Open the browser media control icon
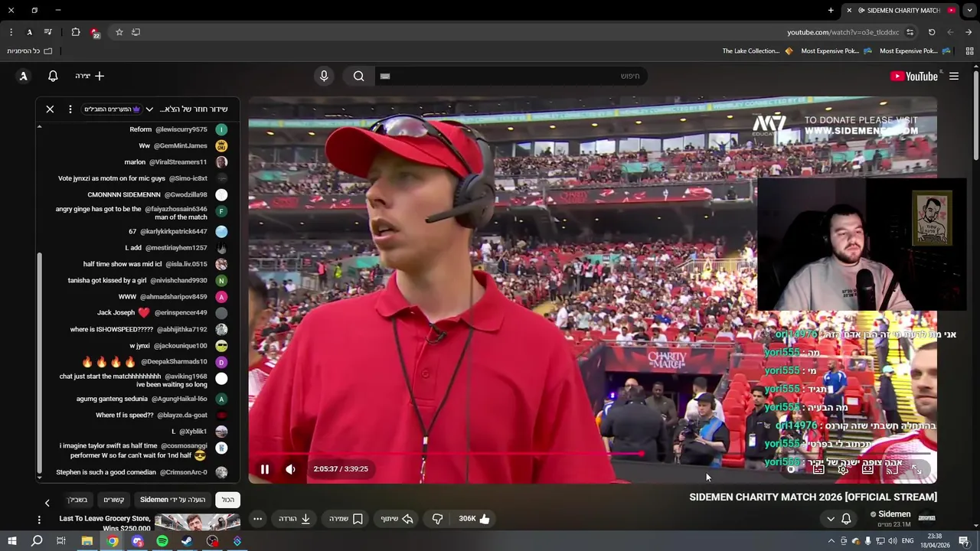The width and height of the screenshot is (980, 551). pos(48,32)
